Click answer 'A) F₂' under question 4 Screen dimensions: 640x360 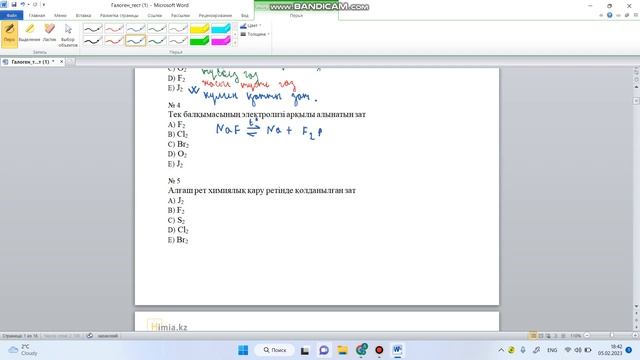[x=176, y=124]
